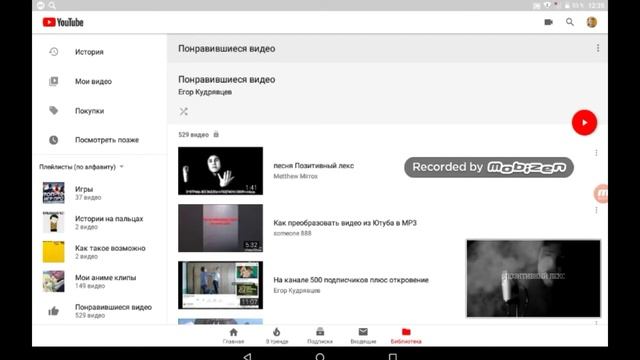Click title Как преобразовать видео из Ютуба в MP3
640x360 pixels.
tap(345, 222)
